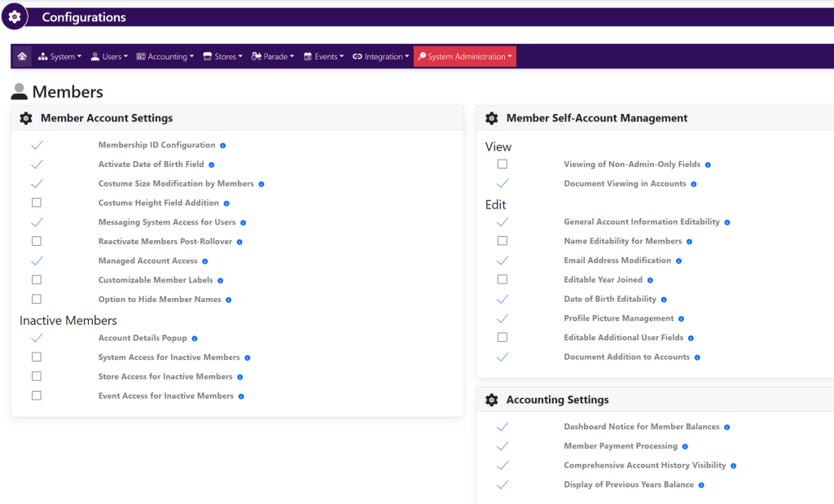834x504 pixels.
Task: Click the Configurations gear icon in header
Action: [15, 16]
